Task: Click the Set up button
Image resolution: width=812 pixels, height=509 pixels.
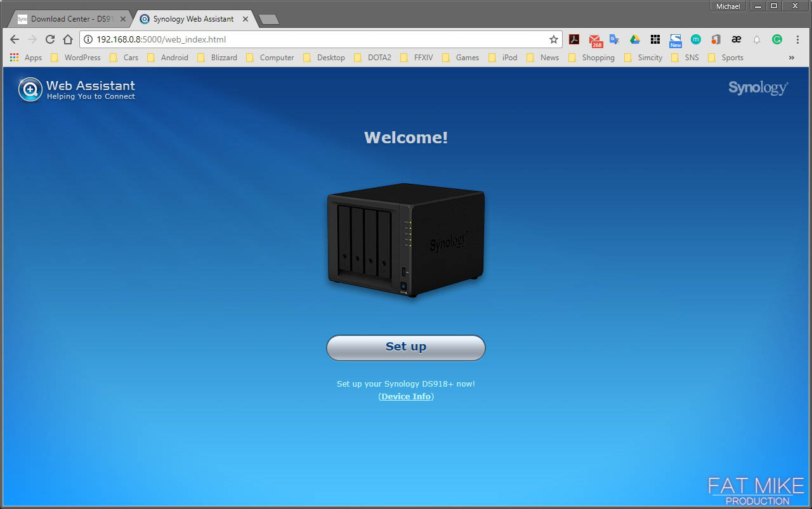Action: tap(406, 347)
